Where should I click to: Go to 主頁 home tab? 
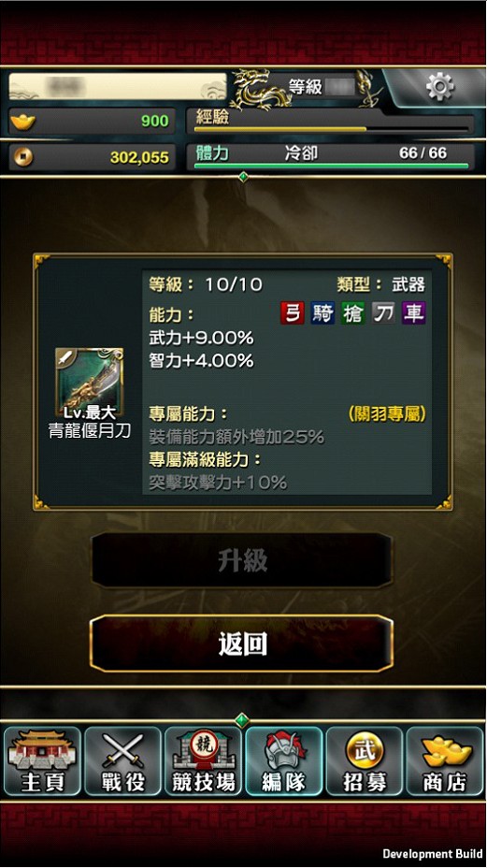click(x=43, y=761)
